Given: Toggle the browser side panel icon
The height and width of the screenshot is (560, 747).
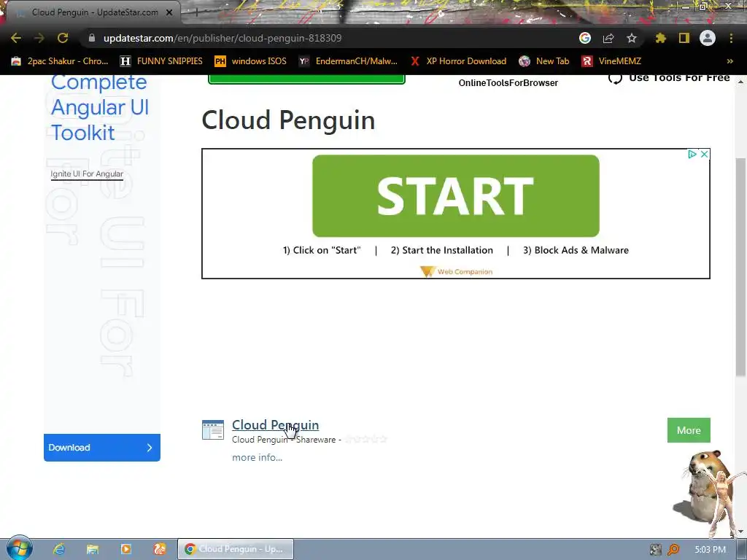Looking at the screenshot, I should point(684,38).
